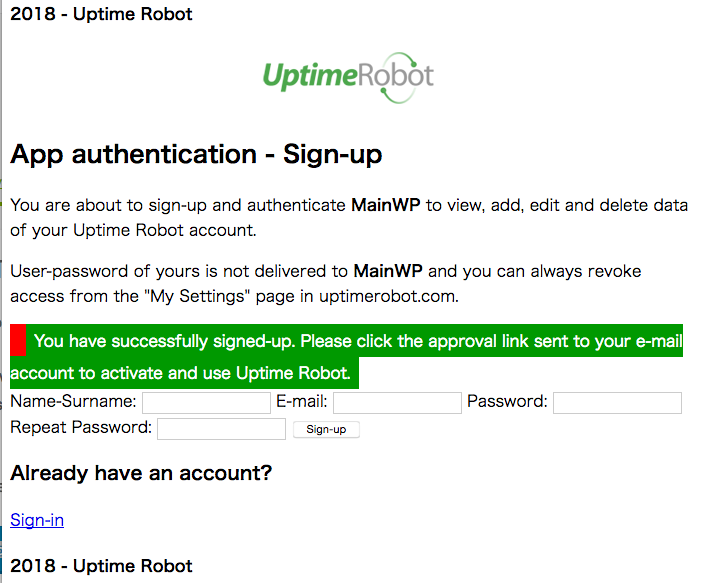The image size is (702, 583).
Task: Click the Already have an account? heading
Action: (141, 473)
